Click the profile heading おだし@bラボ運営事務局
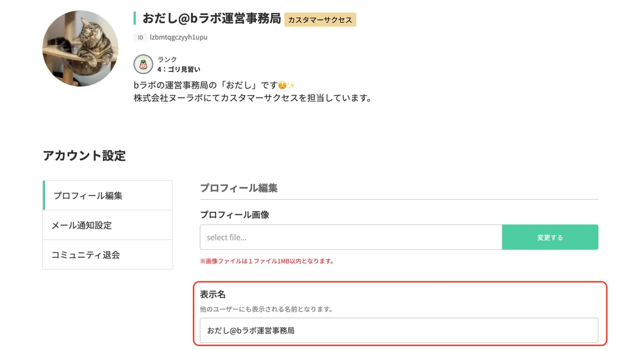The width and height of the screenshot is (644, 349). tap(211, 18)
